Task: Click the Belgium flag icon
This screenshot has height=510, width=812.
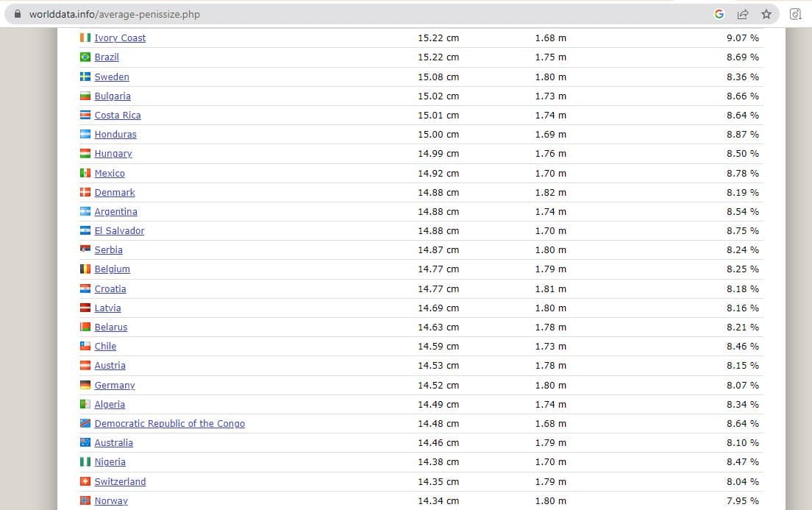Action: coord(85,269)
